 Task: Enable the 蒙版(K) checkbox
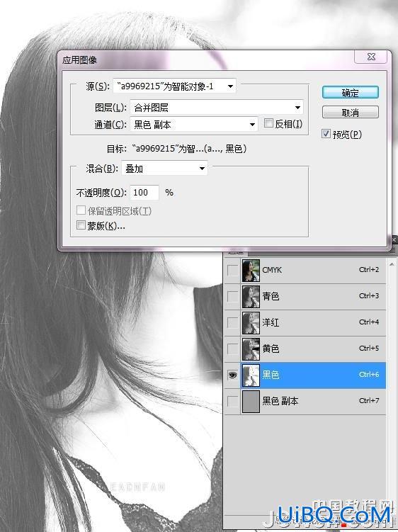(x=81, y=225)
